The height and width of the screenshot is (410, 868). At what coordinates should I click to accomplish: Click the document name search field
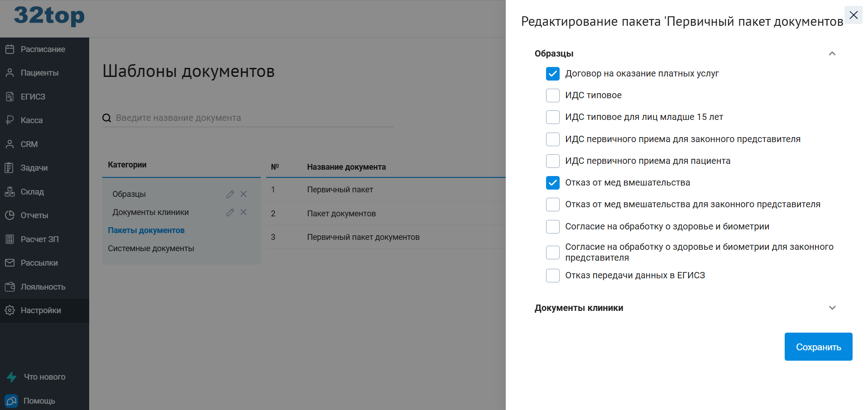tap(254, 118)
